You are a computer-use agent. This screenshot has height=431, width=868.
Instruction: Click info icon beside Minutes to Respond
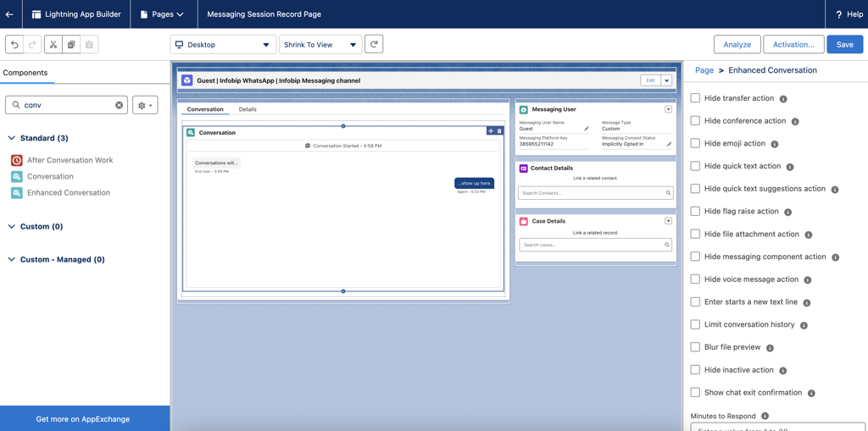[x=765, y=416]
